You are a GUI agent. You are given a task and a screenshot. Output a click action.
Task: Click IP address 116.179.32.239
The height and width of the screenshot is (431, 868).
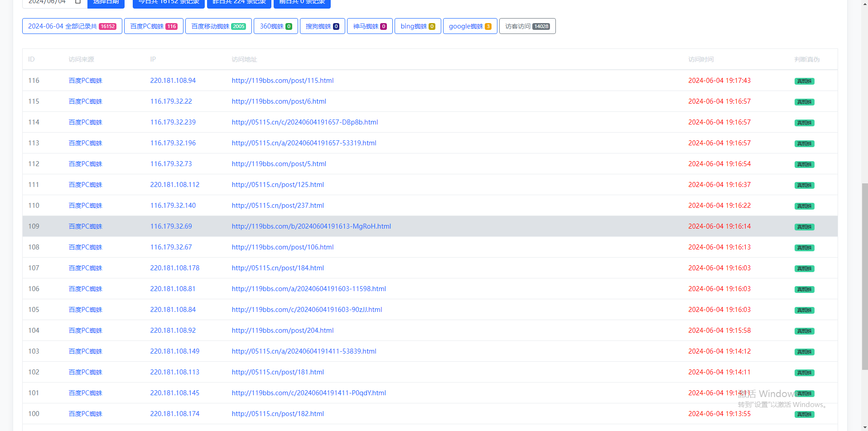pyautogui.click(x=173, y=122)
